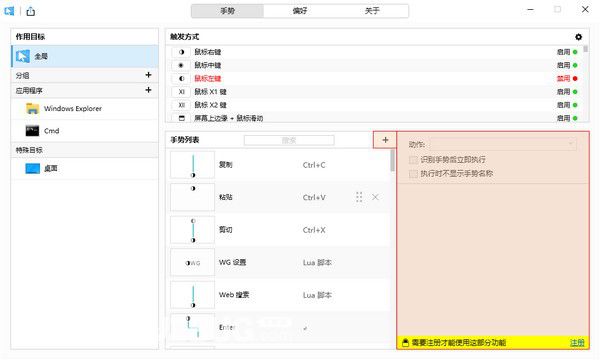Toggle 启用 status of 鼠标中键
The height and width of the screenshot is (360, 600).
click(x=567, y=65)
